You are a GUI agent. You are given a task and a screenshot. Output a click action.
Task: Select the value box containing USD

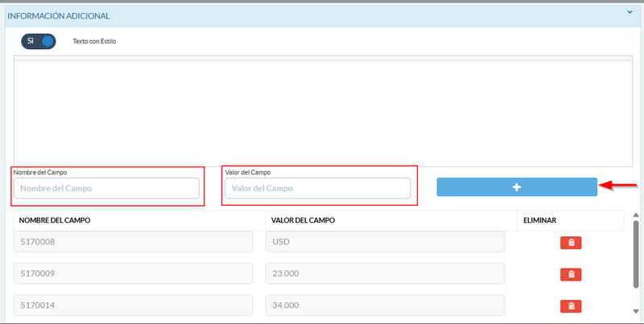pyautogui.click(x=385, y=242)
